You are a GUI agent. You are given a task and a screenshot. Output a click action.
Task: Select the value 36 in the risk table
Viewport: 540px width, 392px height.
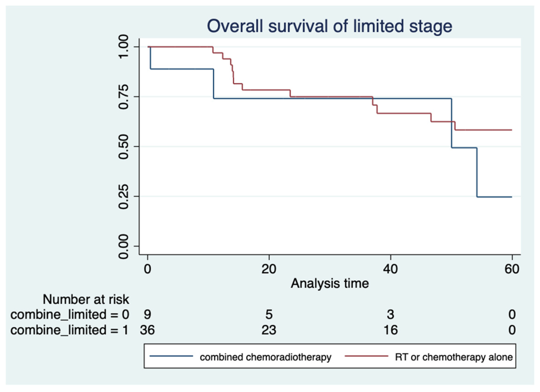147,330
